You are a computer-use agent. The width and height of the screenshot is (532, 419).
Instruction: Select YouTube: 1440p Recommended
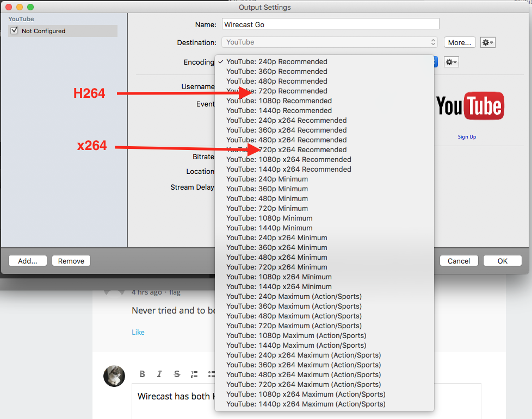click(324, 110)
